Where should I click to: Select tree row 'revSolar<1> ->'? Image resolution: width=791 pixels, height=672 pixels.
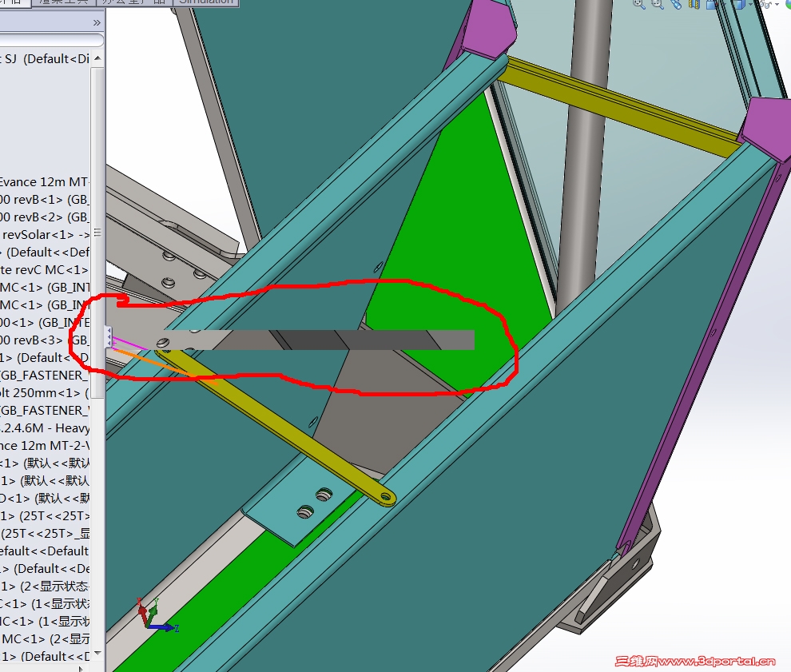tap(45, 235)
